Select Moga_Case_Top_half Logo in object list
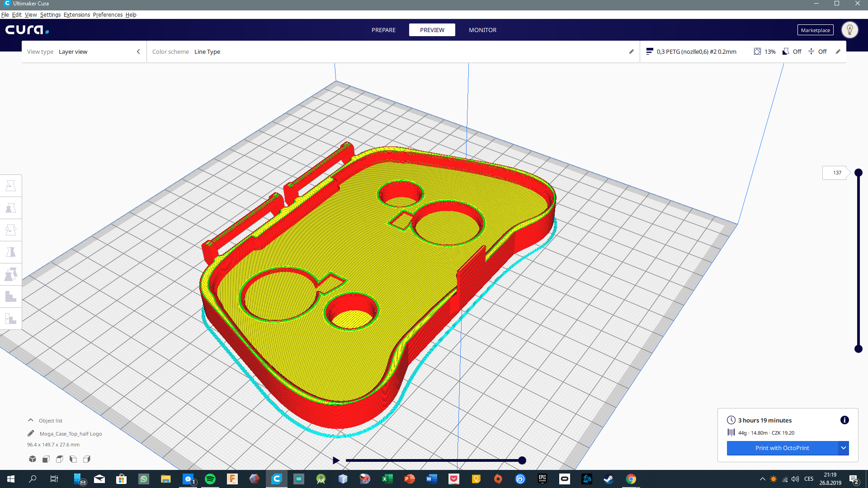The image size is (868, 488). pos(71,434)
